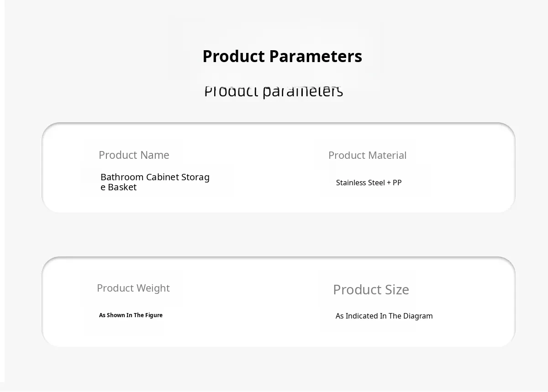Select the "Product Size" label
Screen dimensions: 548x392
point(371,290)
